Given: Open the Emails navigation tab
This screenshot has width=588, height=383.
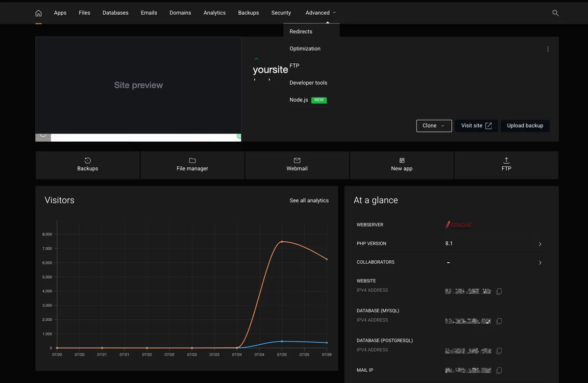Looking at the screenshot, I should point(149,13).
